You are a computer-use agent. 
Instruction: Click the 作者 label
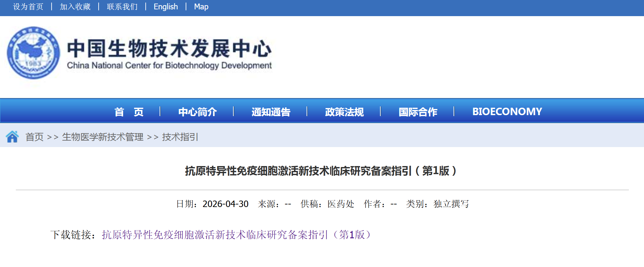(x=375, y=204)
